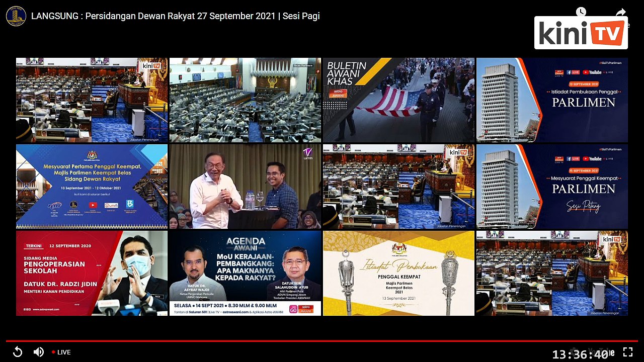Open the 'Buletin Awani Khas' suggested video

[398, 100]
